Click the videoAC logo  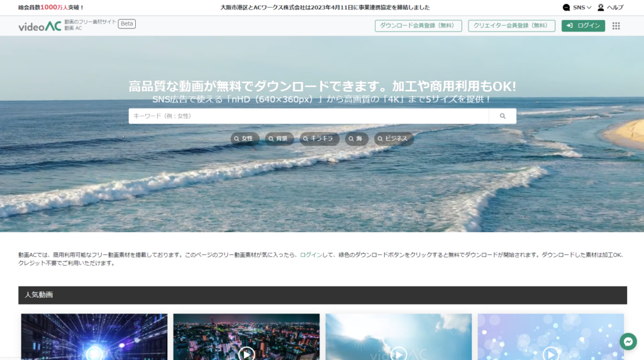pyautogui.click(x=40, y=26)
